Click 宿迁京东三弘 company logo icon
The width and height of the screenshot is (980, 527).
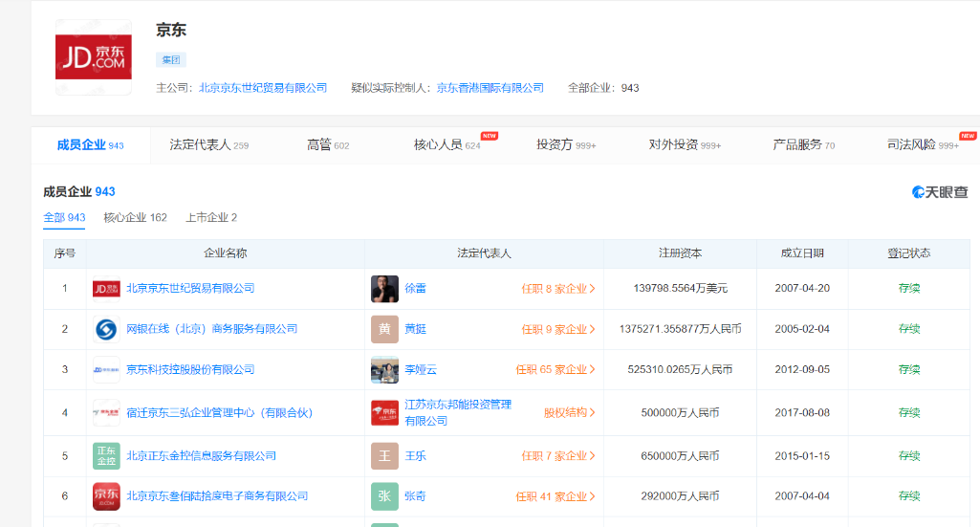pyautogui.click(x=106, y=412)
